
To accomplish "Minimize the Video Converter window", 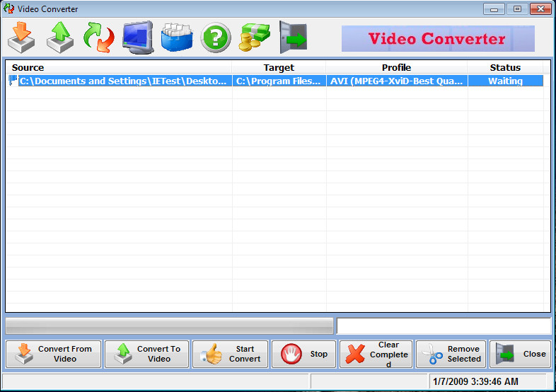I will tap(494, 9).
